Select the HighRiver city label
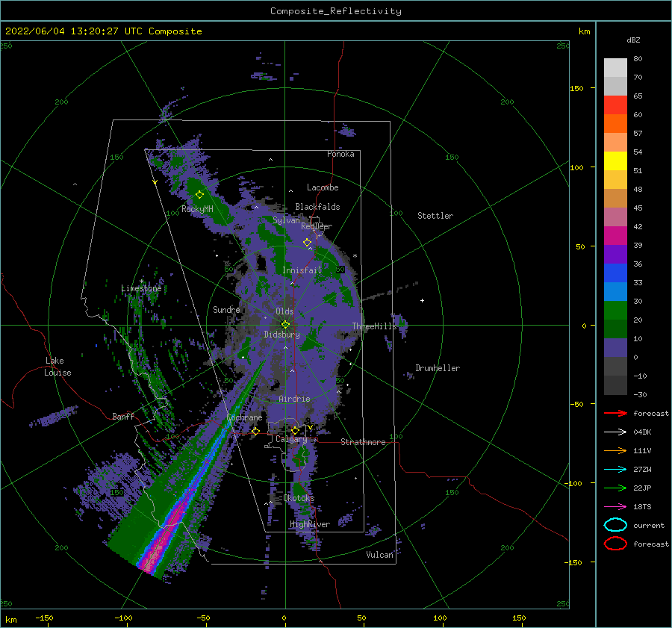 pyautogui.click(x=310, y=525)
